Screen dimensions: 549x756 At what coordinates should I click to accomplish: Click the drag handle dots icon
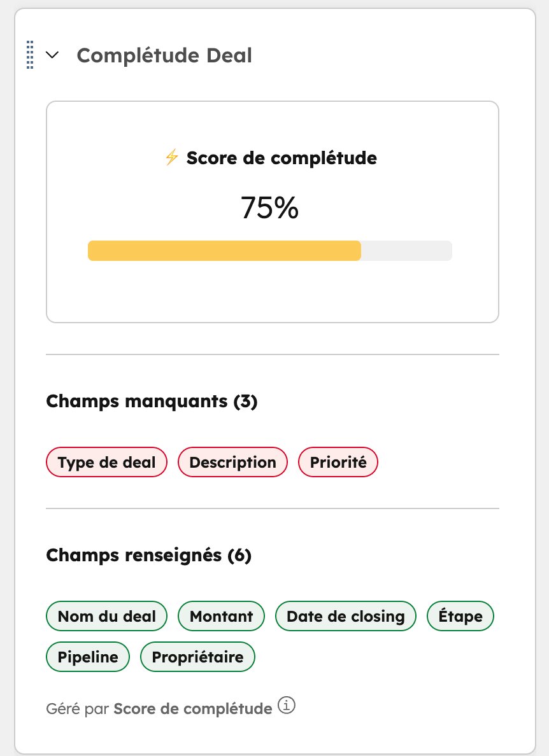(x=30, y=55)
